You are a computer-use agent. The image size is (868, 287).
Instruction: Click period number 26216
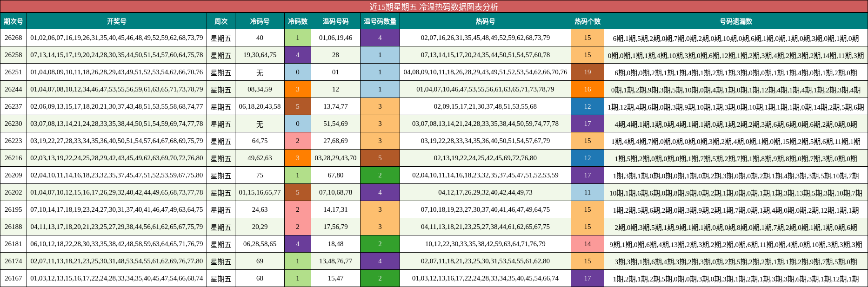point(13,158)
